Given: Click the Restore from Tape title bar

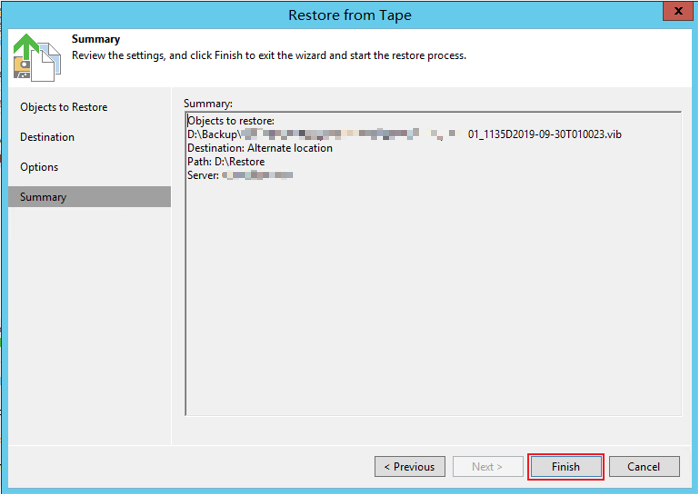Looking at the screenshot, I should pyautogui.click(x=349, y=15).
